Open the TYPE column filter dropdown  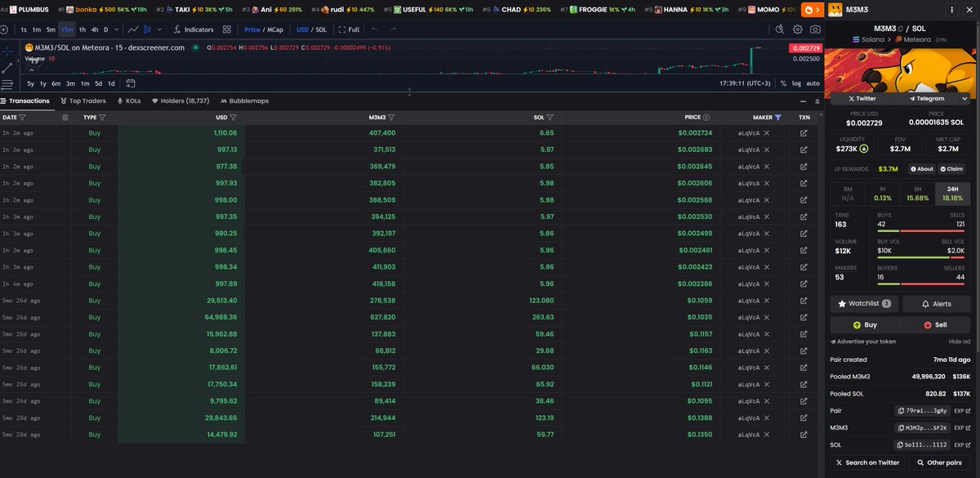[103, 118]
